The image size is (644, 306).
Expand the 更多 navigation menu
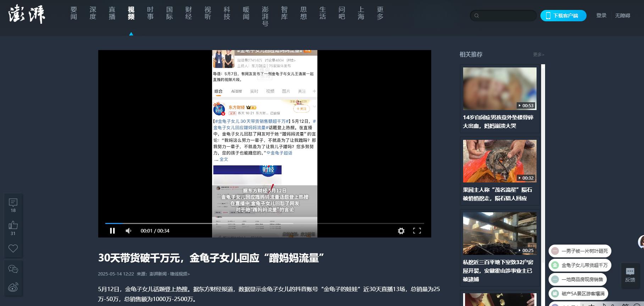coord(380,13)
